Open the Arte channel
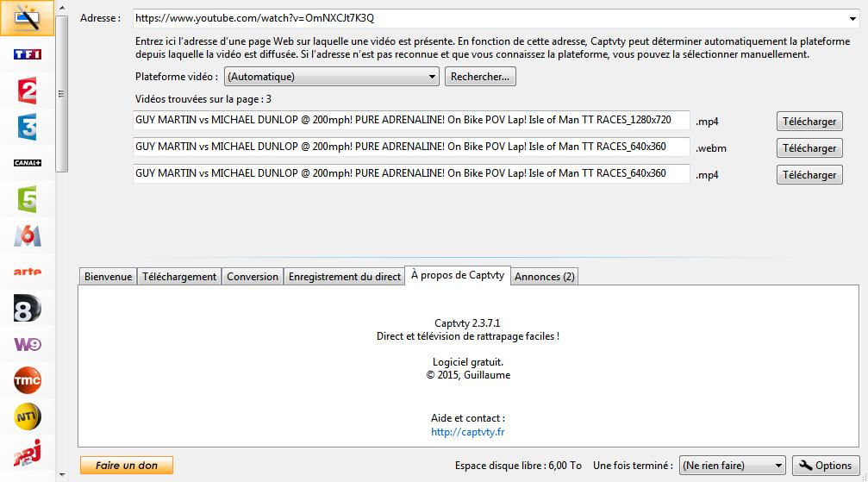868x482 pixels. (x=27, y=272)
